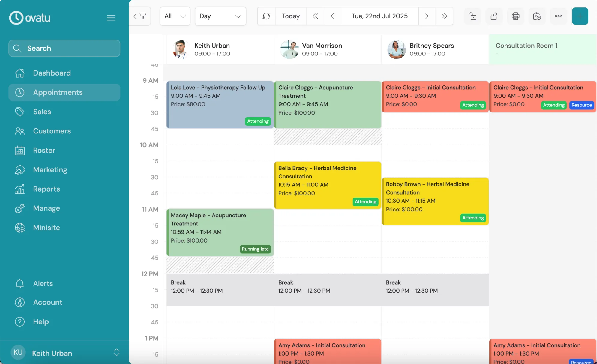This screenshot has width=597, height=364.
Task: Click the share/export icon
Action: [494, 16]
